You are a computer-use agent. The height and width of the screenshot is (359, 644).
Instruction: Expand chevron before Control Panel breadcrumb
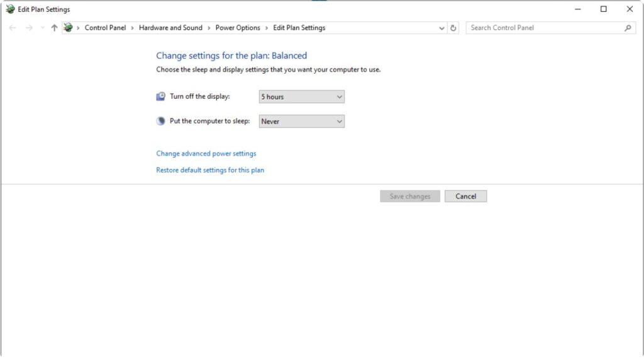coord(78,28)
